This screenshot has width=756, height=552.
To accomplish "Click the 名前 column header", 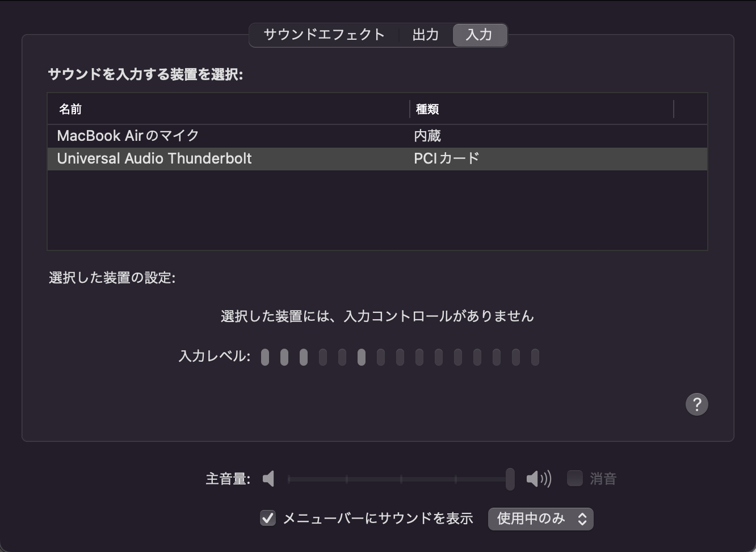I will [70, 109].
